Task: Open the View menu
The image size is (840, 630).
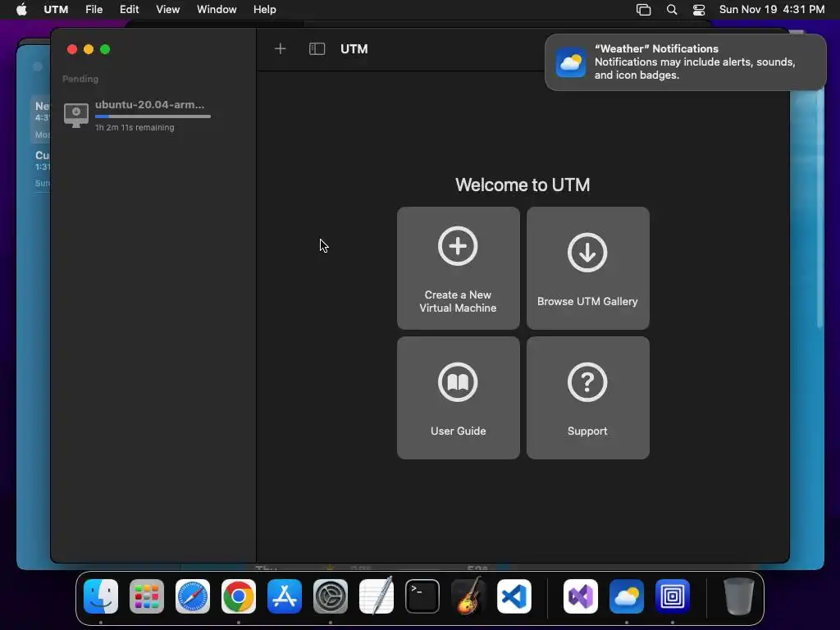Action: [x=167, y=9]
